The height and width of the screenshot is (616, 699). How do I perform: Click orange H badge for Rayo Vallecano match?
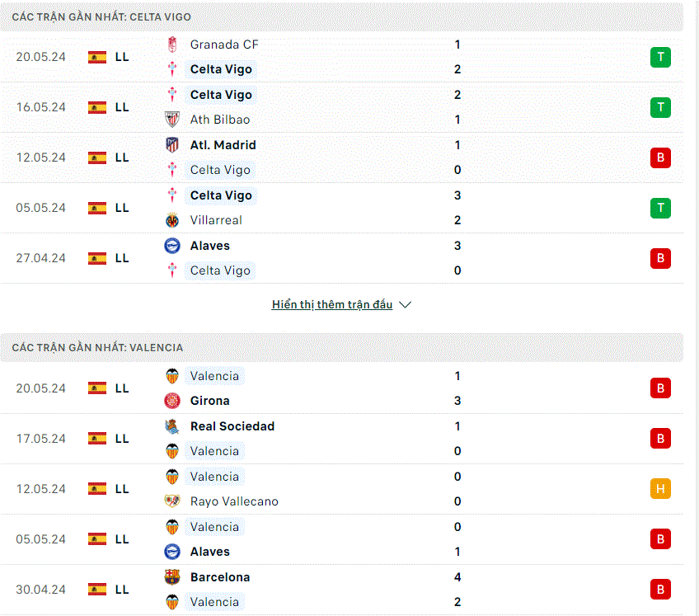(660, 489)
